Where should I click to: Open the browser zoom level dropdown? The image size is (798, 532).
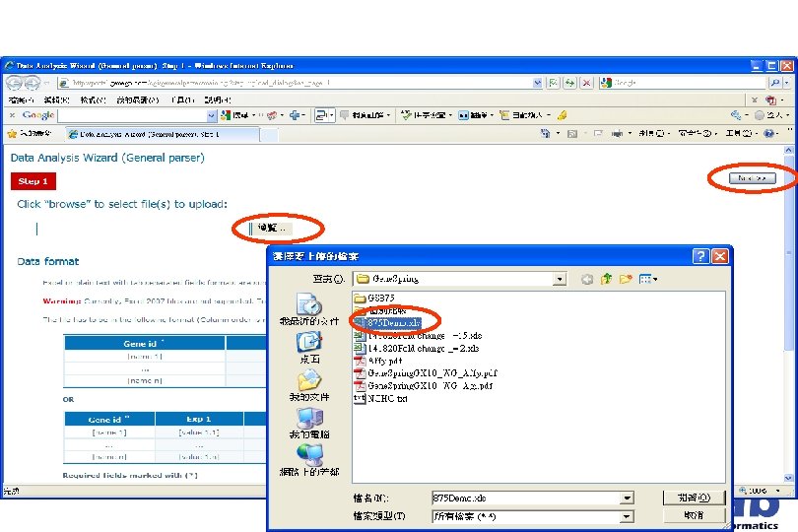(778, 491)
